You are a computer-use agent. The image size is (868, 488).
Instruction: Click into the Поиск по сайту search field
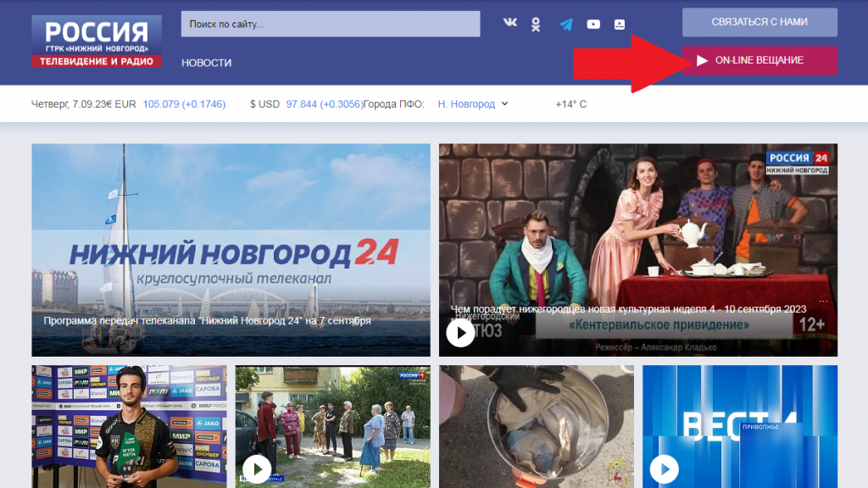click(x=331, y=24)
